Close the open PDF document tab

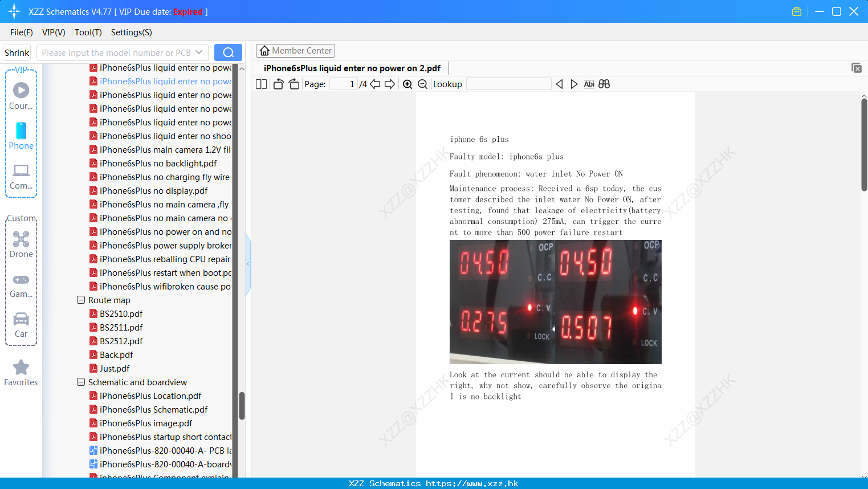click(857, 68)
